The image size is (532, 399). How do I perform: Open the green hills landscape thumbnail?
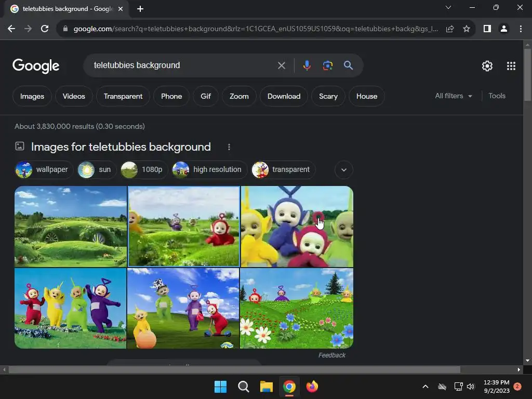(71, 227)
